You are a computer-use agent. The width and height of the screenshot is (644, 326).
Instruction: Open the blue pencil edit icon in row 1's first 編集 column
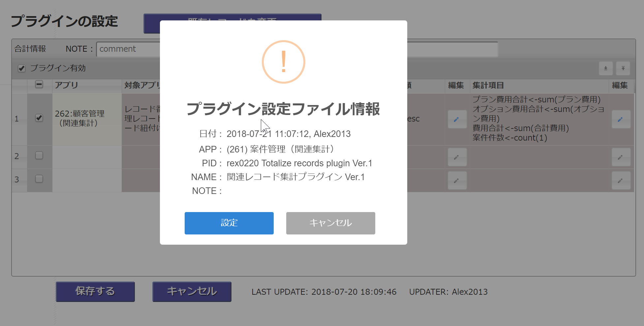(457, 119)
